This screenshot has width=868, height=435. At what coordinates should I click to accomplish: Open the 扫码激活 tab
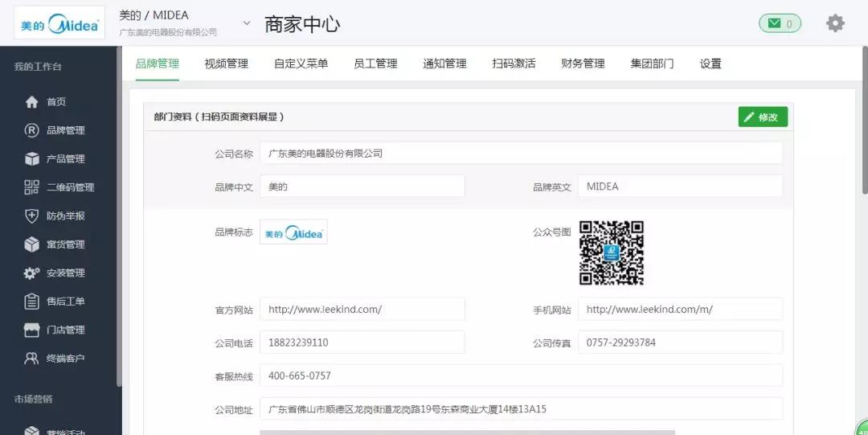tap(514, 64)
